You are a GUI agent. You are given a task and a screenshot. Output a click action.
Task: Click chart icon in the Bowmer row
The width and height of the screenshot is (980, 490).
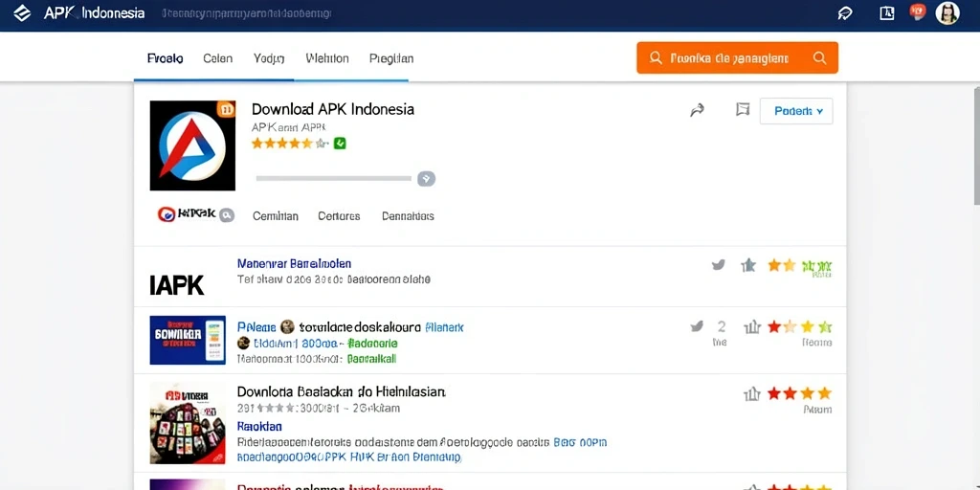click(x=751, y=326)
